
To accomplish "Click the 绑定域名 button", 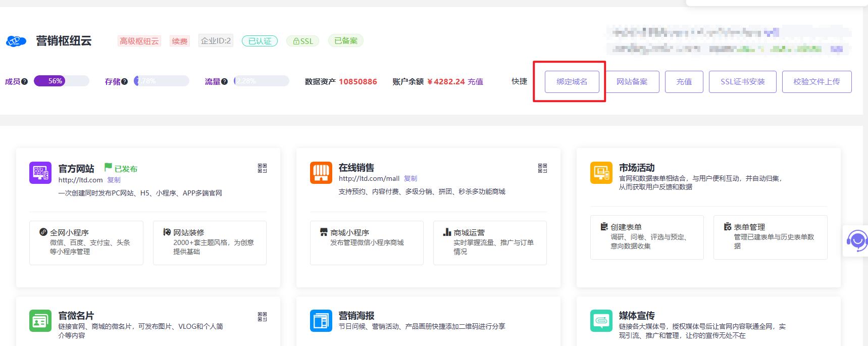I will (x=572, y=82).
